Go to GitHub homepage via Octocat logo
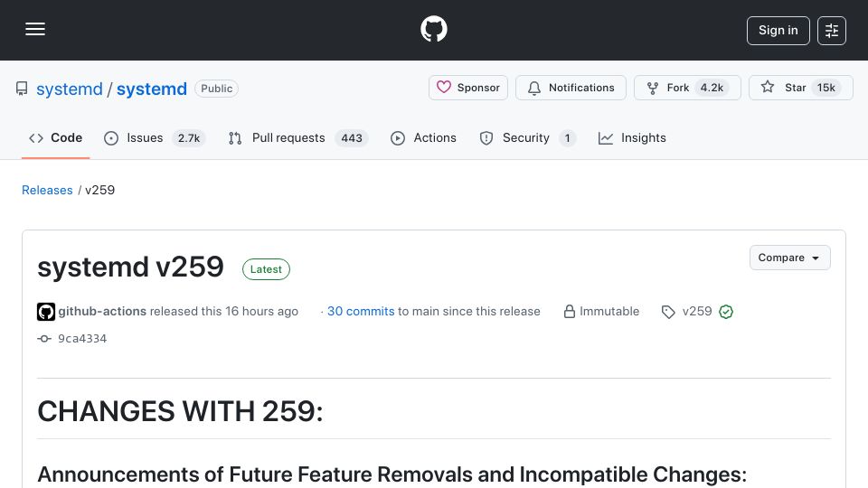 pos(433,29)
